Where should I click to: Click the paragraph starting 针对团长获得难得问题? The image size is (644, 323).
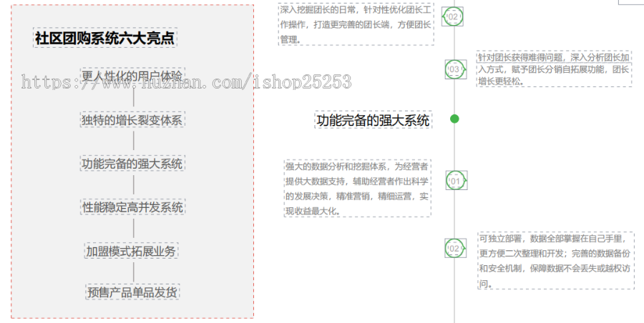point(554,69)
